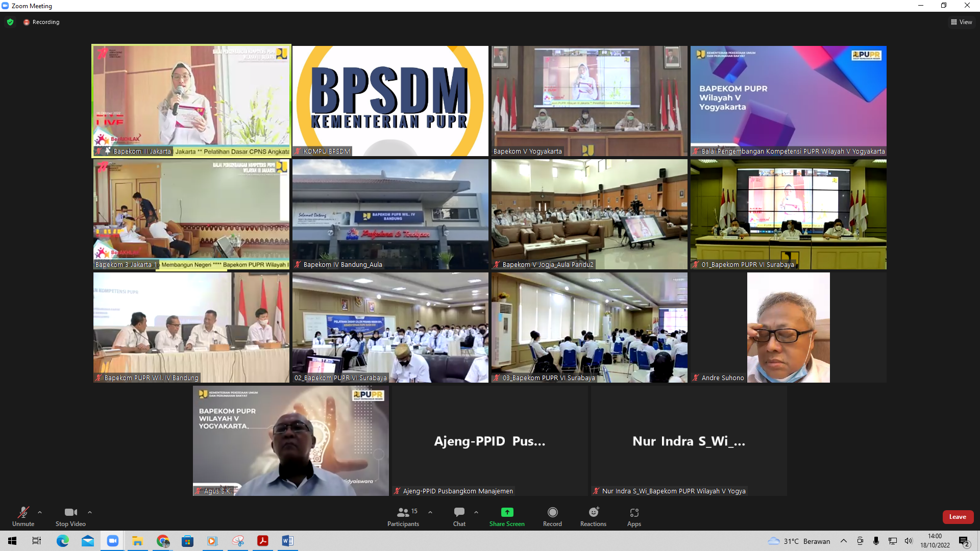Image resolution: width=980 pixels, height=551 pixels.
Task: Select the 03_Bapekom PUPR VI Surabaya tile
Action: pos(590,328)
